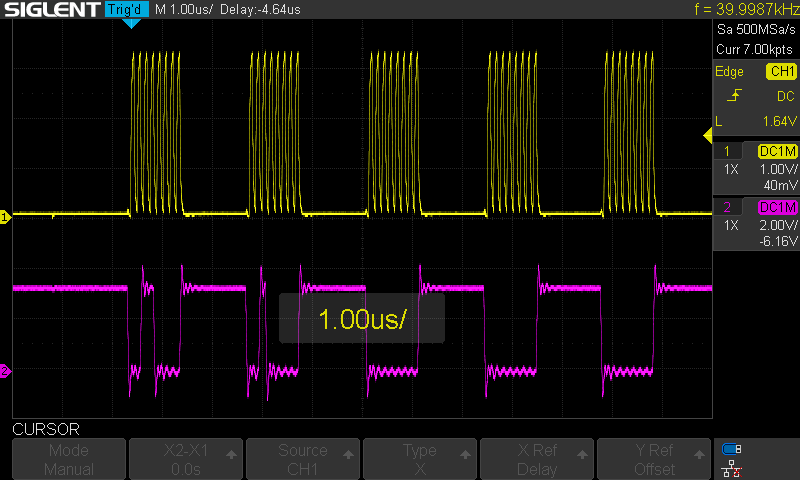Click the X Ref up arrow
Image resolution: width=800 pixels, height=480 pixels.
point(582,454)
